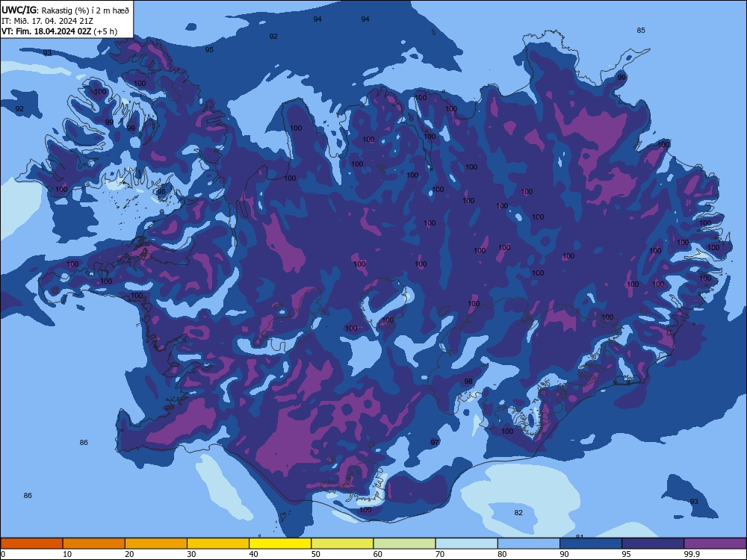Select the '82' humidity value on the map
The height and width of the screenshot is (560, 747).
(518, 513)
